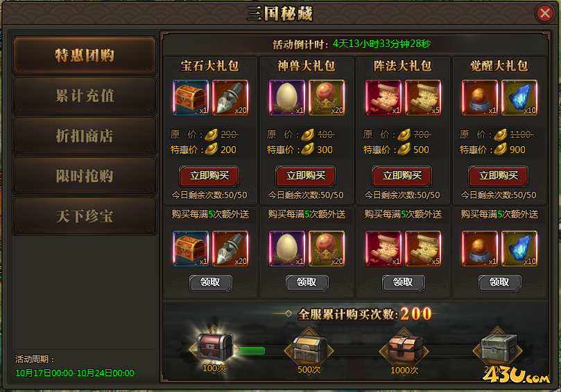Close the 三国秘藏 window
Screen dimensions: 561x392
(x=545, y=13)
